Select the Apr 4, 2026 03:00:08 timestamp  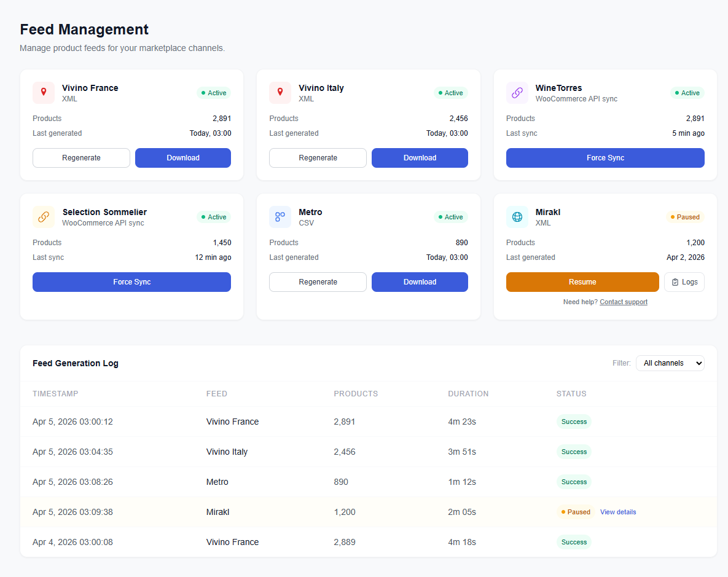(72, 542)
